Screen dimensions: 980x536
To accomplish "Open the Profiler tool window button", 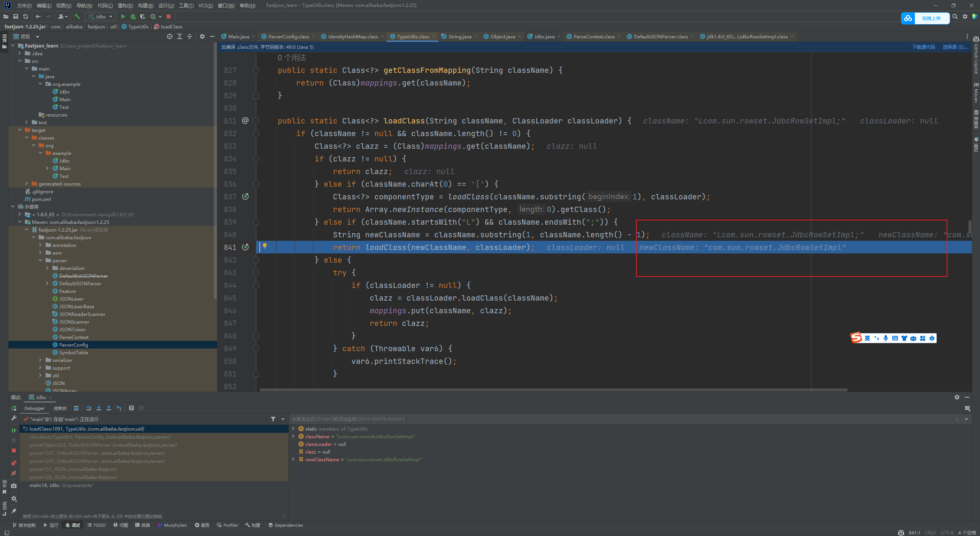I will (227, 525).
